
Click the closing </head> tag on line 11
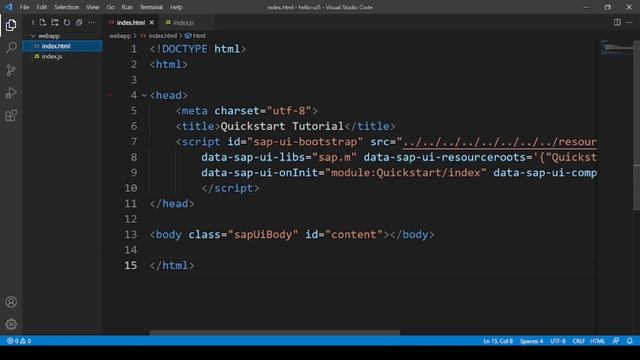point(172,203)
